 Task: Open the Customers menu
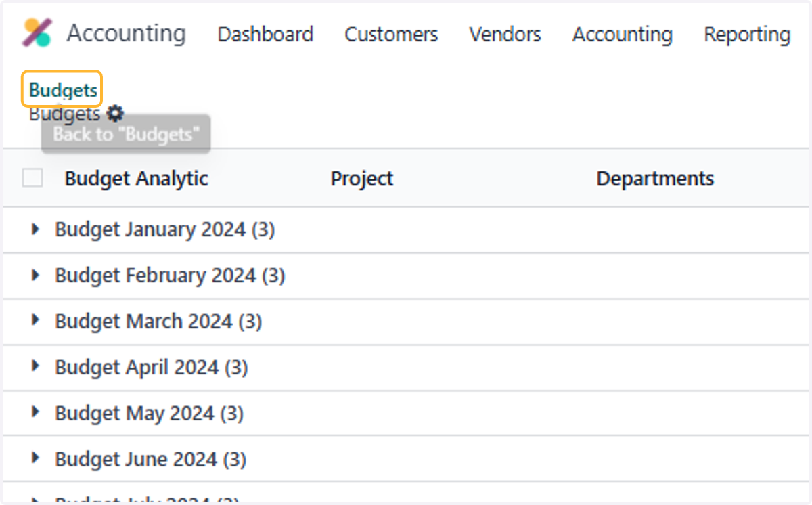coord(391,34)
